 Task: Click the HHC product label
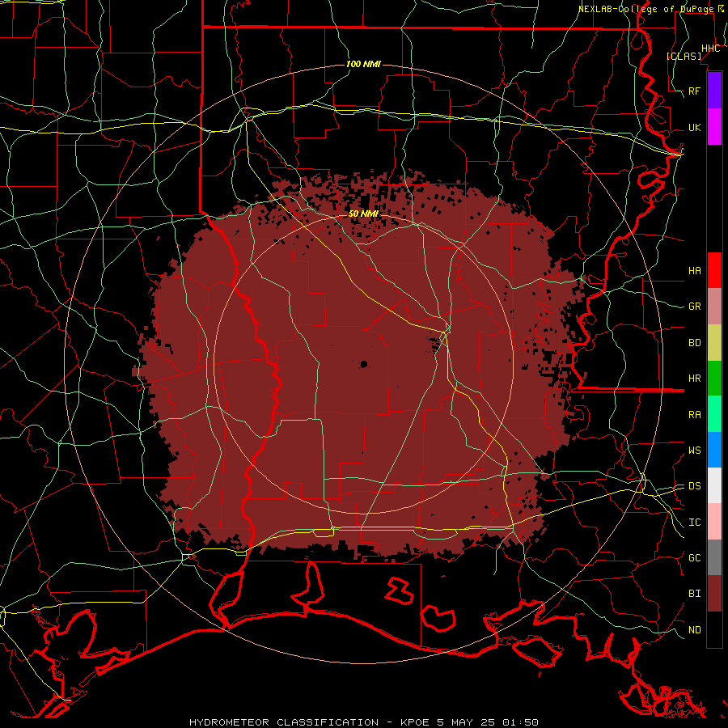click(710, 49)
